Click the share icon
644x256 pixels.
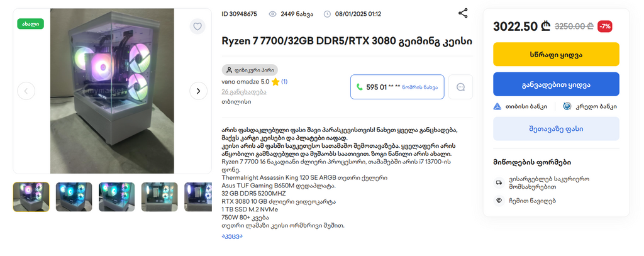[463, 13]
